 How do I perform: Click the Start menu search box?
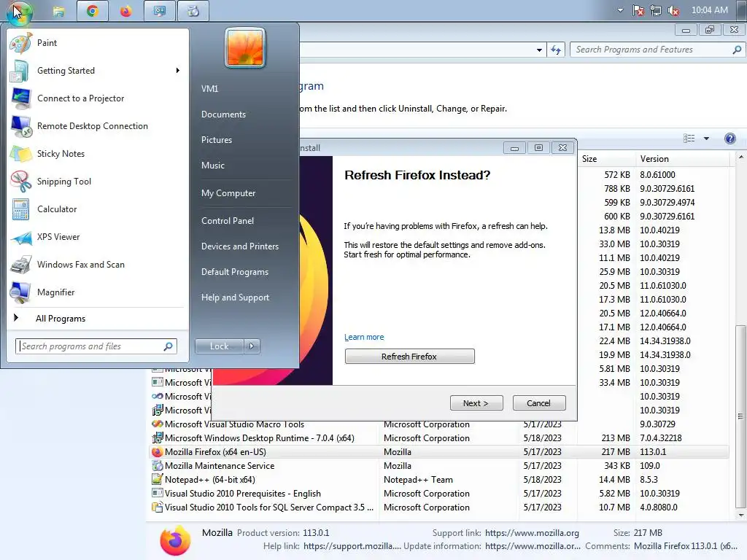[x=96, y=346]
